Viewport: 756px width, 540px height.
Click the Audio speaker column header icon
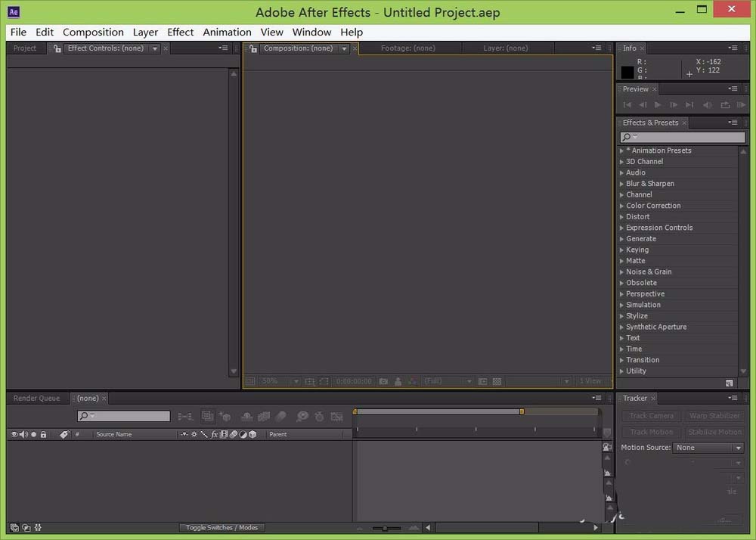(23, 434)
